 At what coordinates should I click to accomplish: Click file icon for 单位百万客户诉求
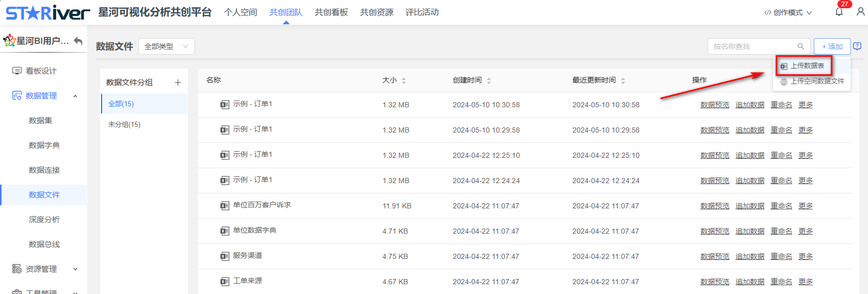[224, 206]
